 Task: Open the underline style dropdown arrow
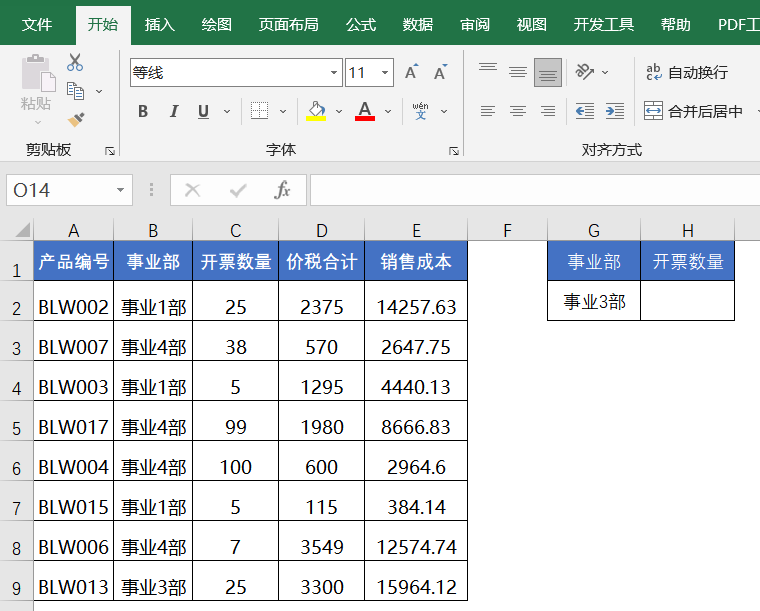point(227,111)
